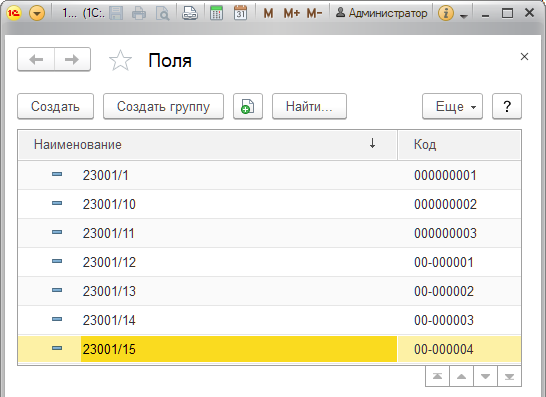Click the M+ memory add button
This screenshot has height=397, width=546.
tap(291, 14)
